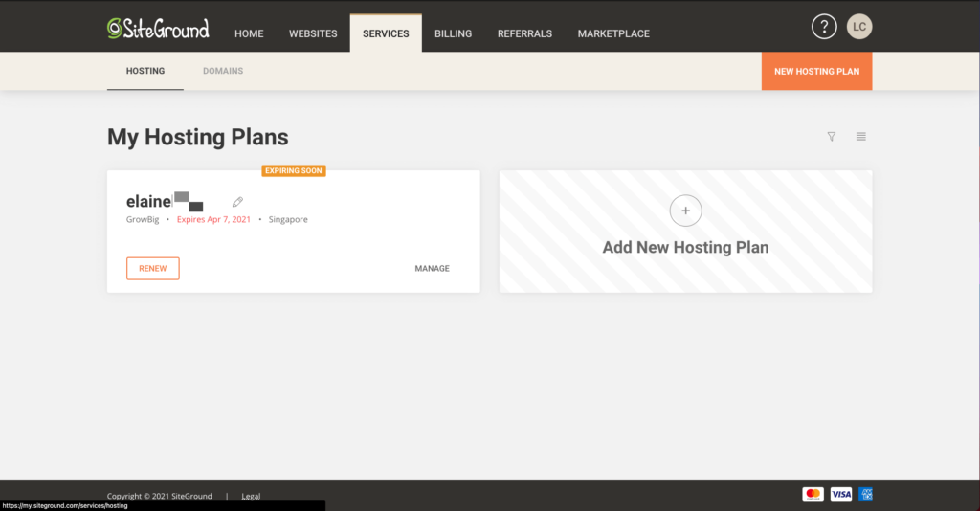Switch to the DOMAINS sub-tab
The height and width of the screenshot is (511, 980).
tap(223, 71)
